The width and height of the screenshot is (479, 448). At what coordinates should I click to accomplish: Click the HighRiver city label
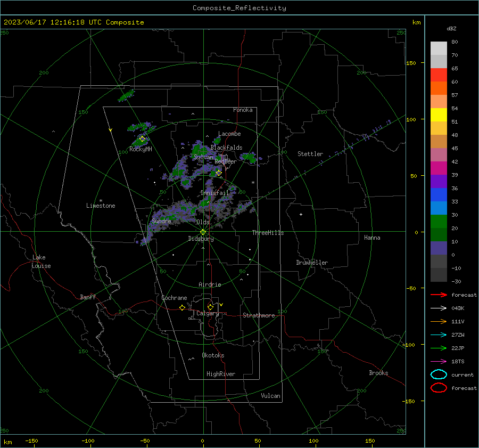click(221, 374)
